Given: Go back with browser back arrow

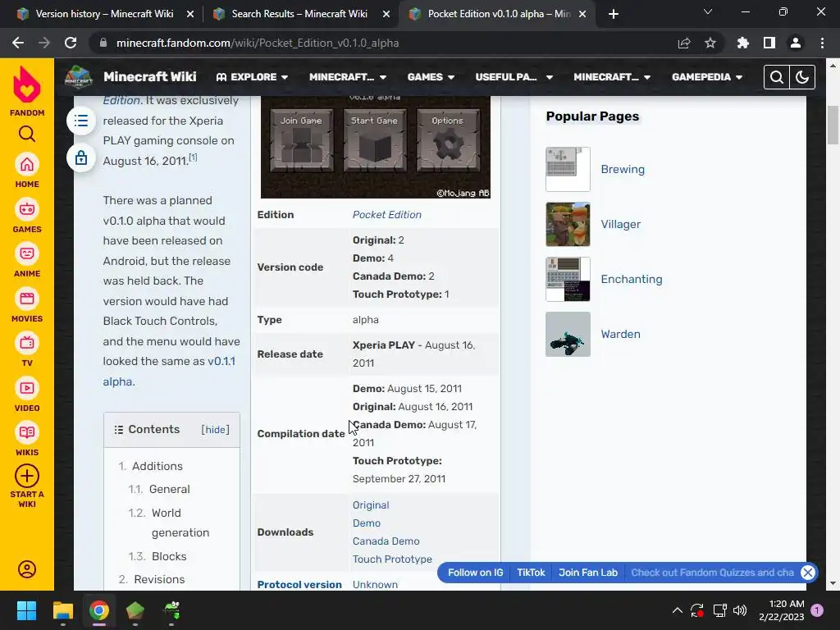Looking at the screenshot, I should [x=18, y=43].
